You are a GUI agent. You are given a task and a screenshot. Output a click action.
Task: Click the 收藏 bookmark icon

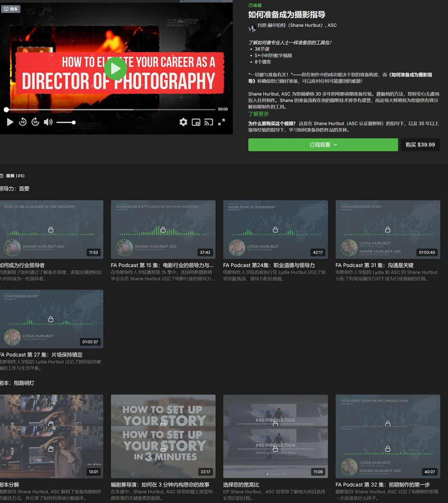(251, 5)
